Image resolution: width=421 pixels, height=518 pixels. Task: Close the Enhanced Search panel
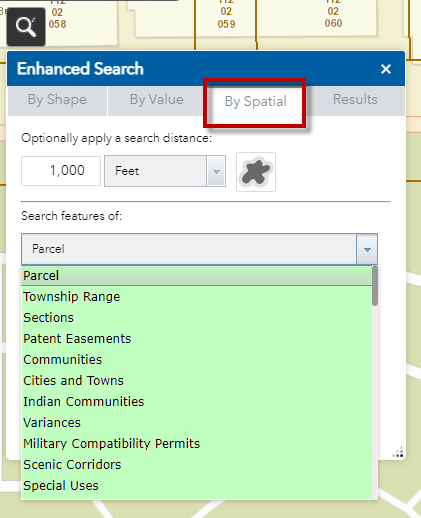point(386,69)
